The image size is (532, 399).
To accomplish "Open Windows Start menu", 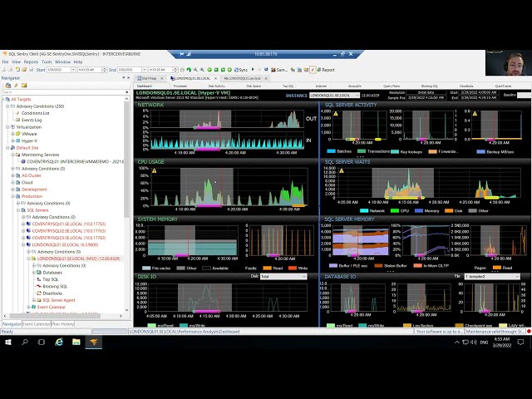I will point(8,342).
